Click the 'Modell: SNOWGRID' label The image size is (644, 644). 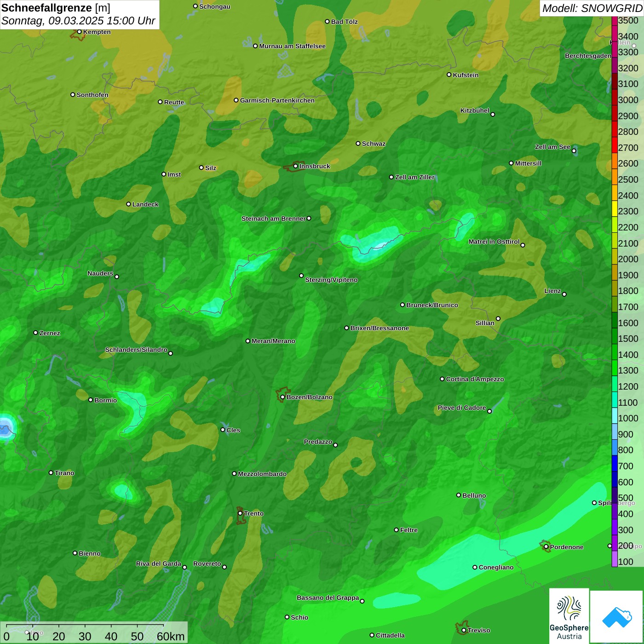592,8
